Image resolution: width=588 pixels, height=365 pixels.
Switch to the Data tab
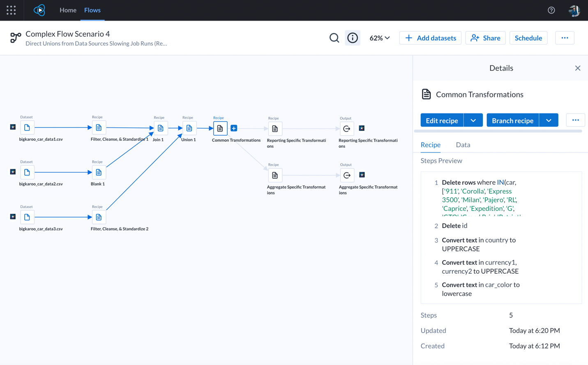tap(463, 145)
